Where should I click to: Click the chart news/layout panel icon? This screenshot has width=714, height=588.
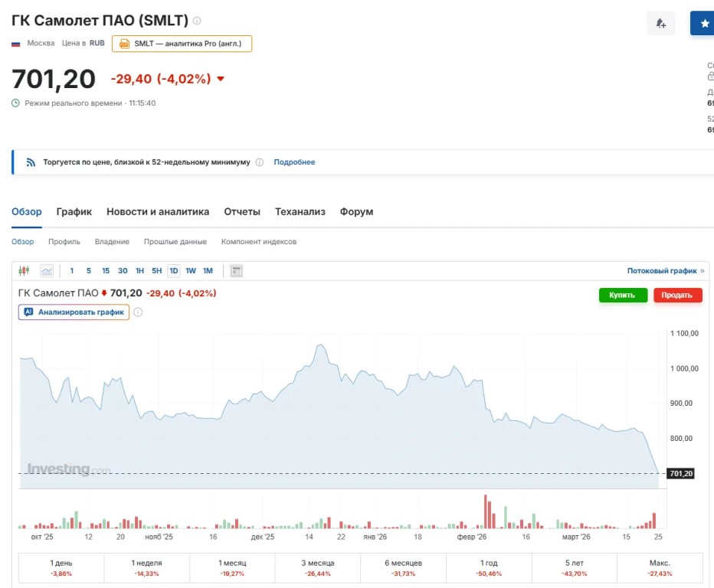coord(236,270)
